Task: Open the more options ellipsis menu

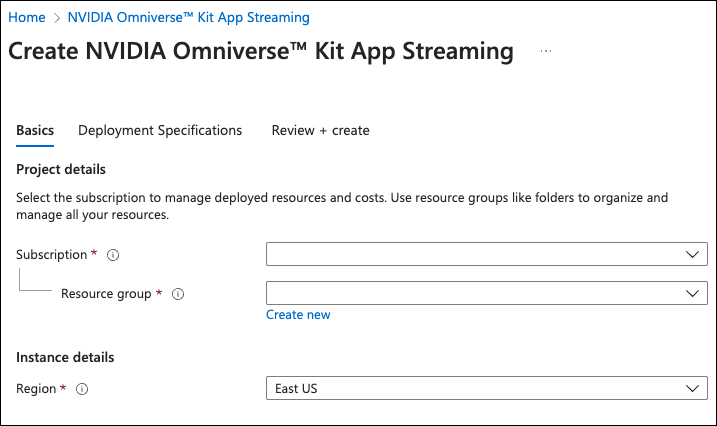Action: point(546,51)
